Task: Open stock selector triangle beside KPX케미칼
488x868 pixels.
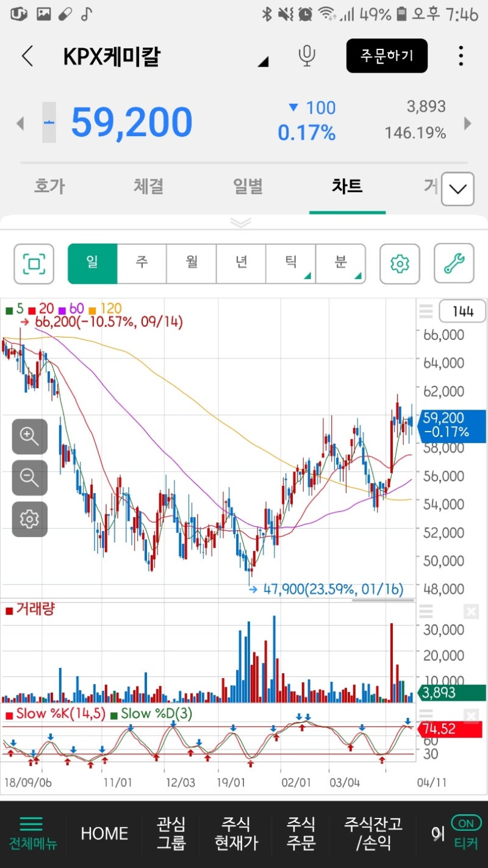Action: (x=263, y=62)
